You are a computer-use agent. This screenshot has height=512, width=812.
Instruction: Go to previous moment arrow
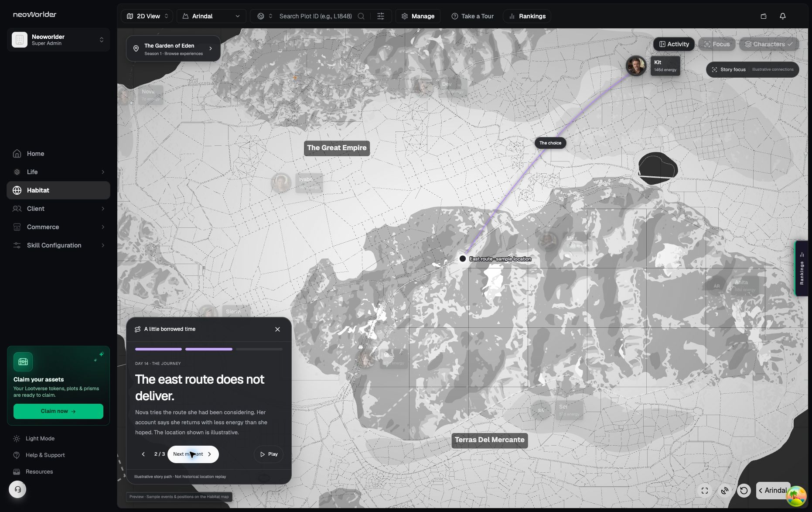point(143,454)
